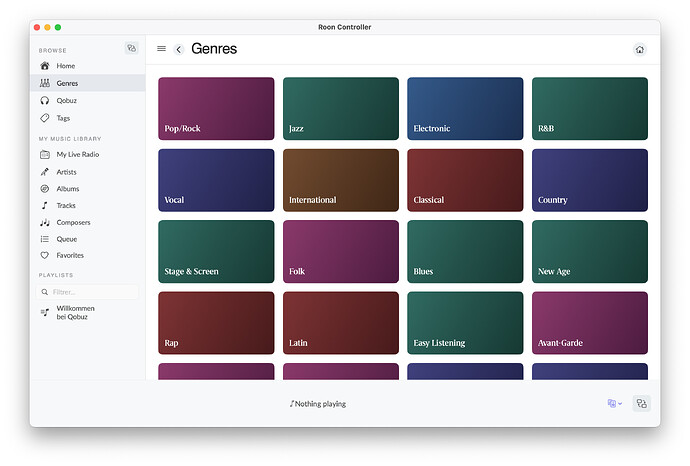Select the Classical genre tile
This screenshot has height=466, width=690.
(x=465, y=180)
